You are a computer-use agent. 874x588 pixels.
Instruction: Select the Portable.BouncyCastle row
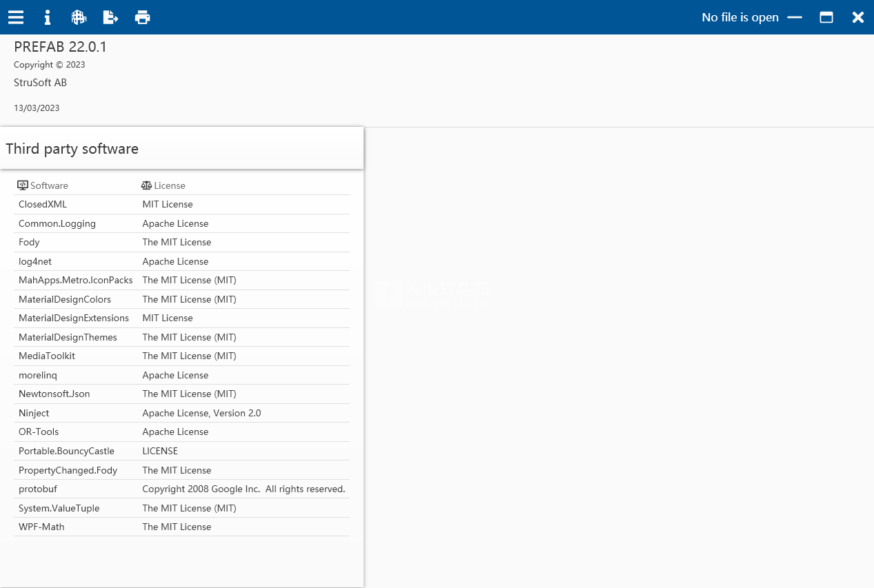pos(66,451)
